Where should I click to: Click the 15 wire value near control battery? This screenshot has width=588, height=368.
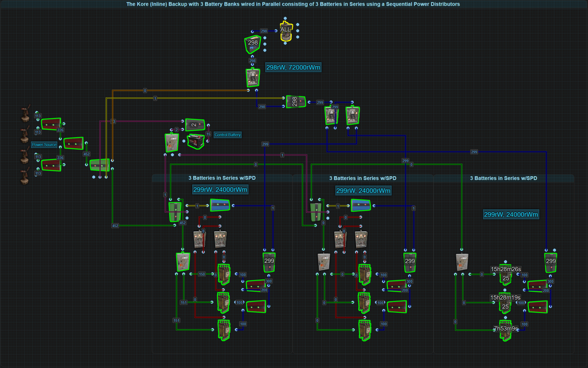208,134
